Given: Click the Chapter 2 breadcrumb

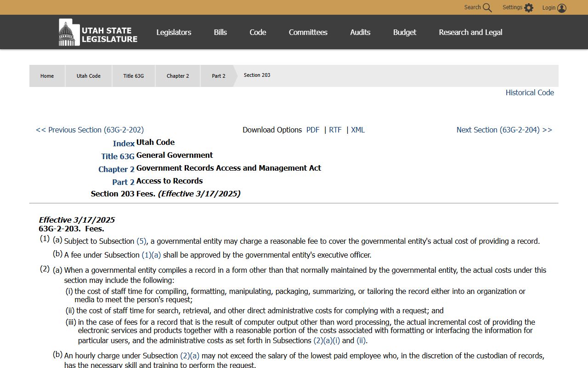Looking at the screenshot, I should (178, 76).
